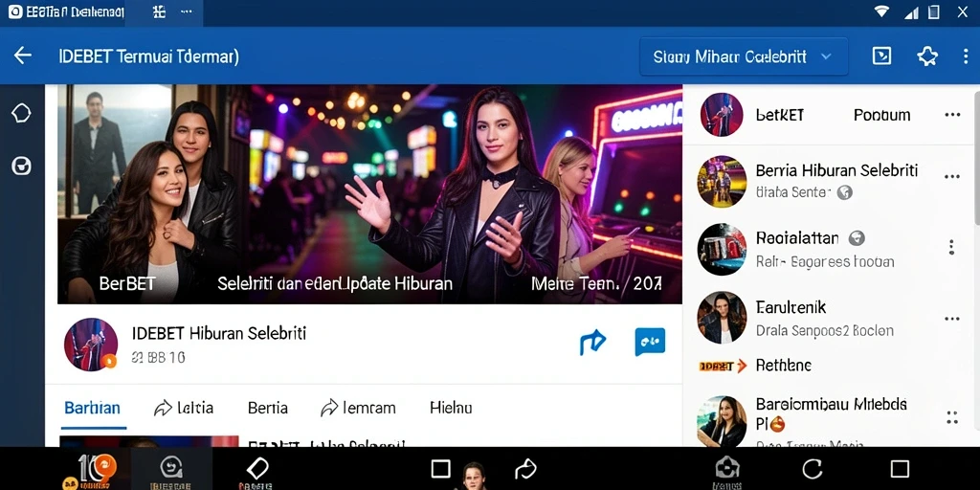Click the BerBET caption on the banner
The width and height of the screenshot is (980, 490).
point(127,283)
